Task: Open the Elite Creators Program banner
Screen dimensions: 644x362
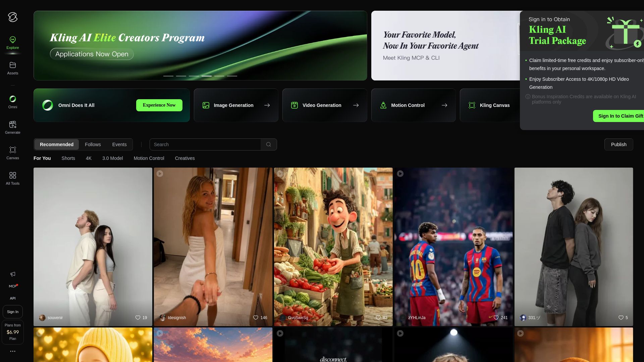Action: [200, 46]
